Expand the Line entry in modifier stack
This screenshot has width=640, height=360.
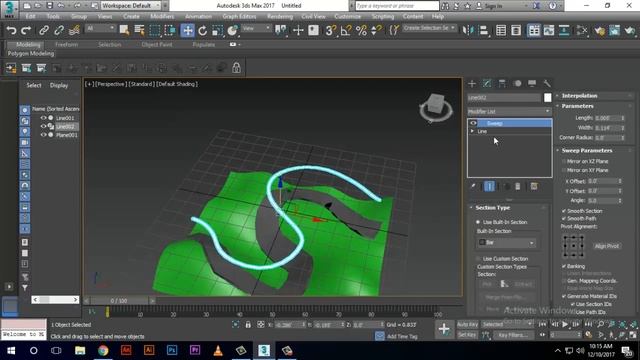coord(472,131)
